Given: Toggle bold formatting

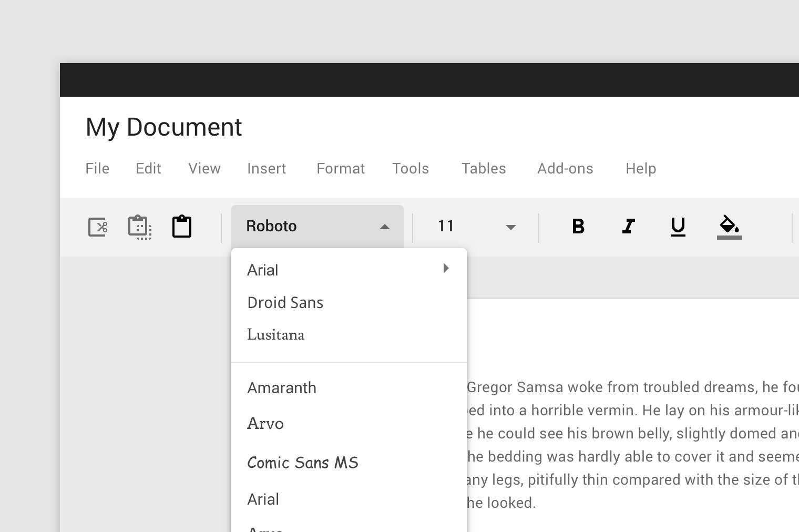Looking at the screenshot, I should point(578,226).
